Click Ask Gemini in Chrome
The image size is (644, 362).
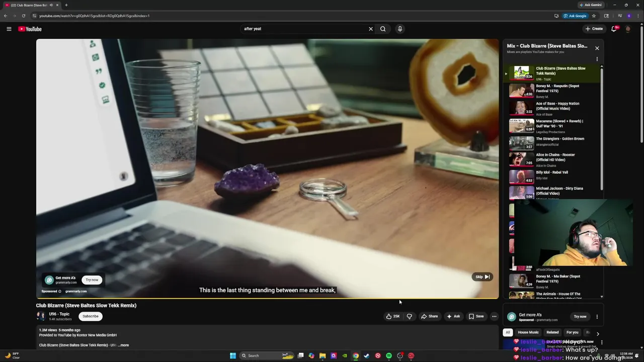point(591,5)
